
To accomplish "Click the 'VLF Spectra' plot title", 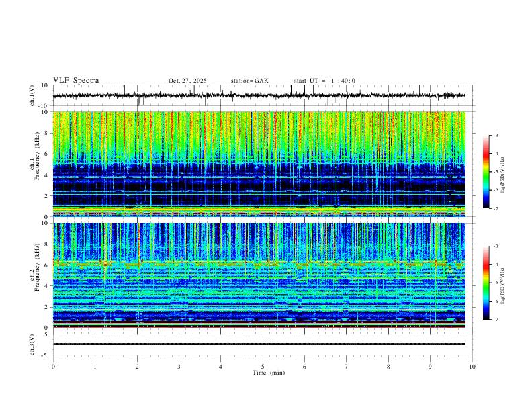I will 76,81.
